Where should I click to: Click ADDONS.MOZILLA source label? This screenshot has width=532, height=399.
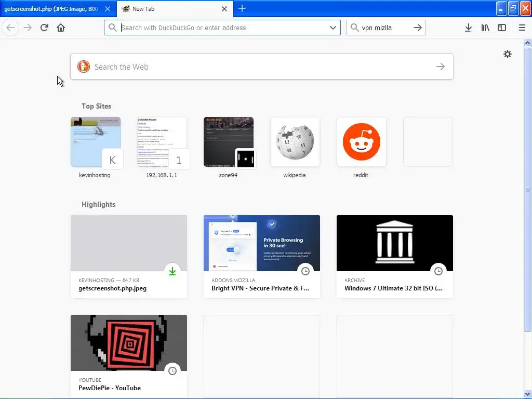point(233,280)
